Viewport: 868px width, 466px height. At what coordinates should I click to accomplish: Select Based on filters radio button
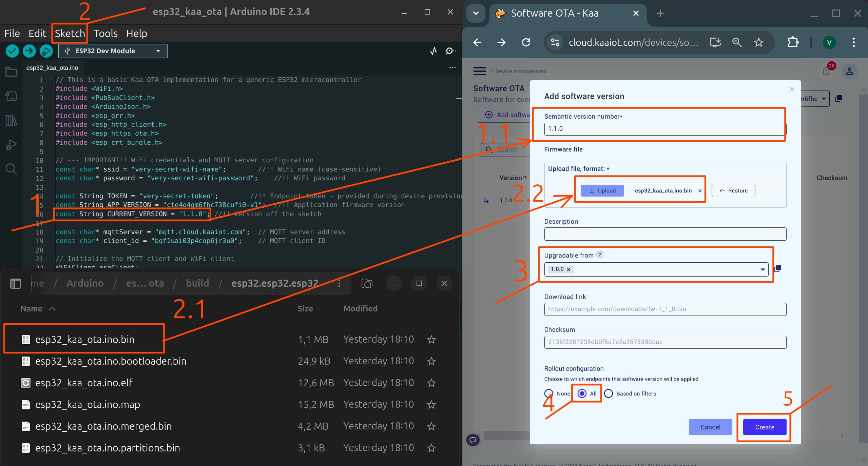(609, 393)
